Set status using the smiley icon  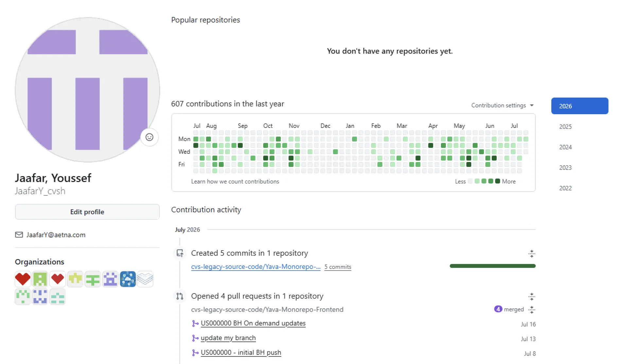(x=149, y=137)
